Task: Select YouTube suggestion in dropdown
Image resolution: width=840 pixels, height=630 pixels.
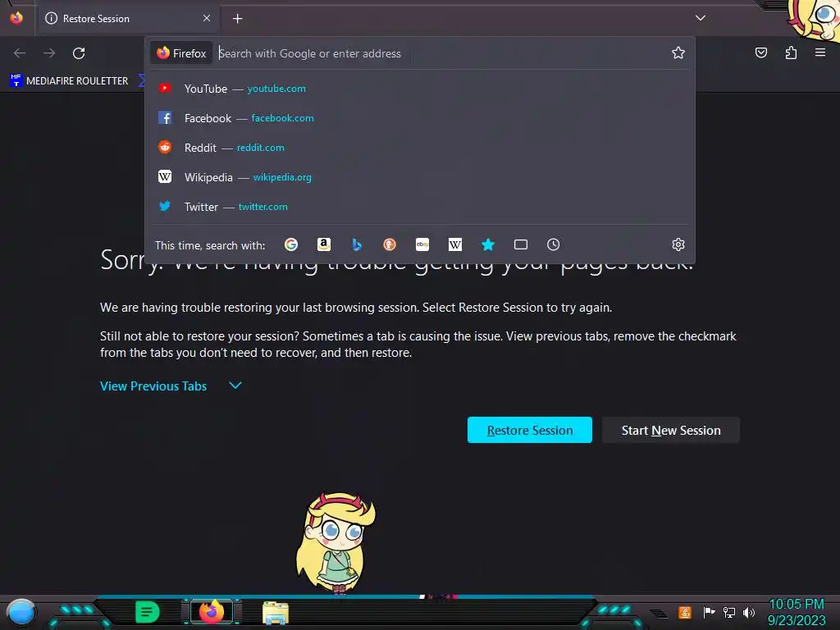Action: click(x=421, y=89)
